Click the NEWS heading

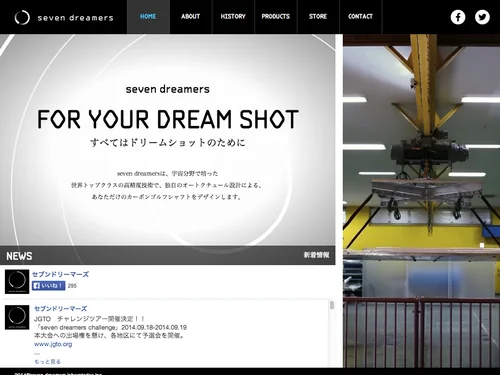[x=19, y=256]
